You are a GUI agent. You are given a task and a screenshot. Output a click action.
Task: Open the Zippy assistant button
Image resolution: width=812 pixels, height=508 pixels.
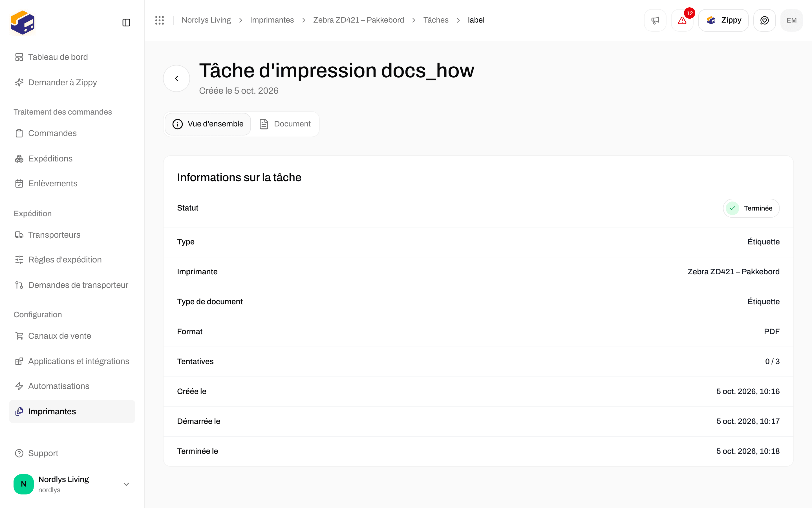(723, 20)
